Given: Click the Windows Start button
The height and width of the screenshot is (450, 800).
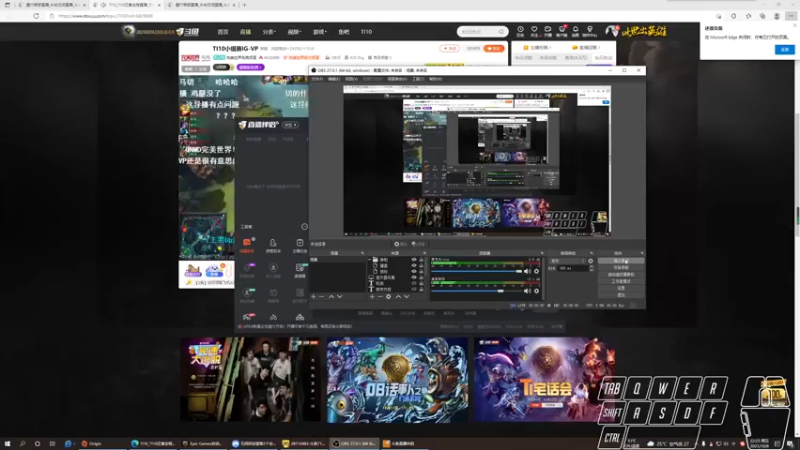Looking at the screenshot, I should tap(7, 444).
